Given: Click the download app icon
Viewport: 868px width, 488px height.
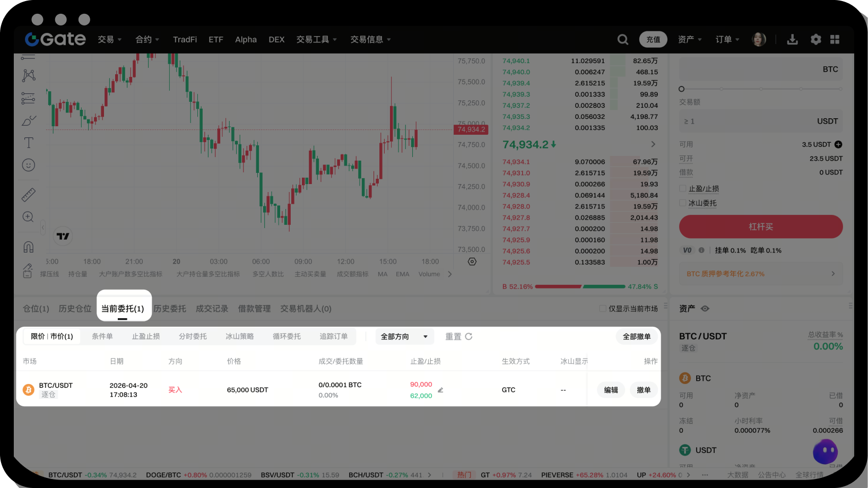Looking at the screenshot, I should coord(792,40).
